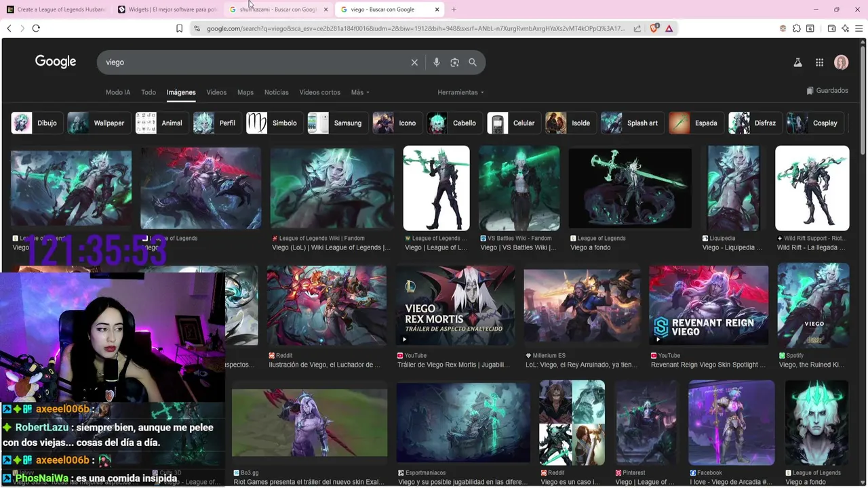
Task: Open a new browser tab
Action: point(454,9)
